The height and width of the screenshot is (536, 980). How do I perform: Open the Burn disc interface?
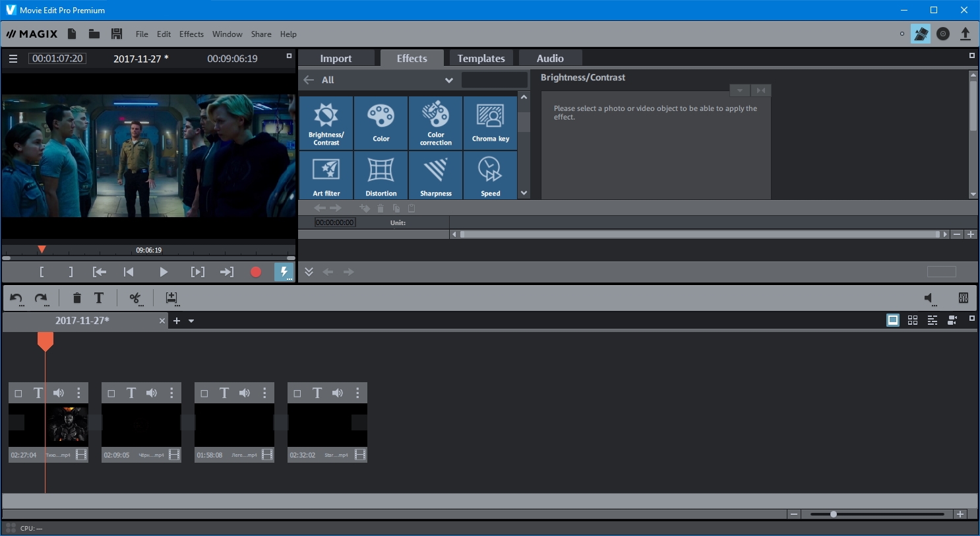click(943, 34)
